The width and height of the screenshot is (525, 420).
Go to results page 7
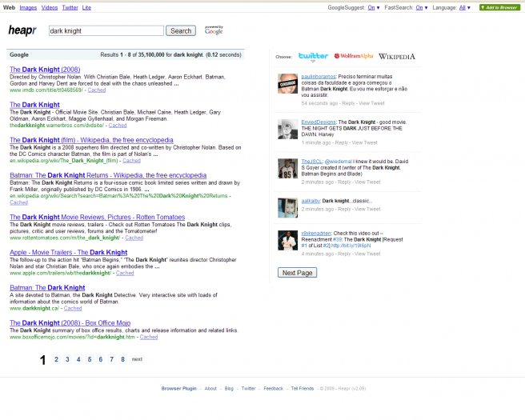[x=111, y=359]
